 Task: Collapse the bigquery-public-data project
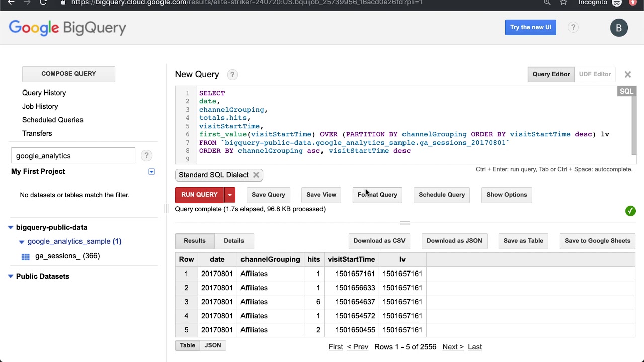(11, 228)
